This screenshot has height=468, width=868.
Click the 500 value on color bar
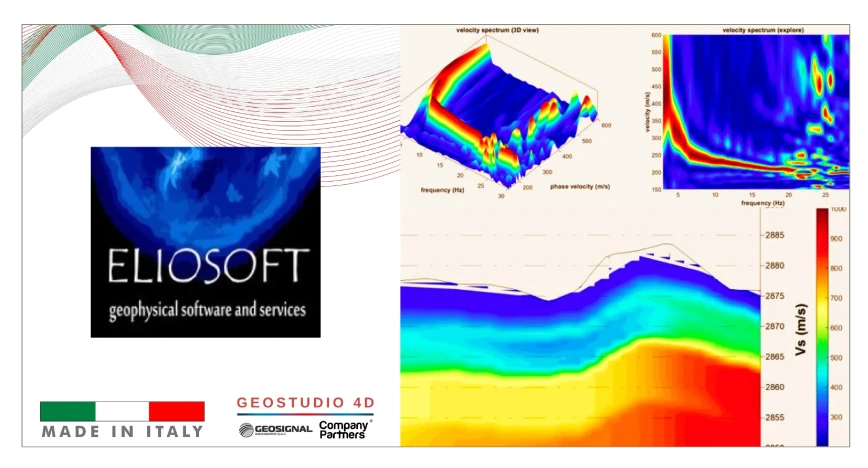pyautogui.click(x=836, y=358)
